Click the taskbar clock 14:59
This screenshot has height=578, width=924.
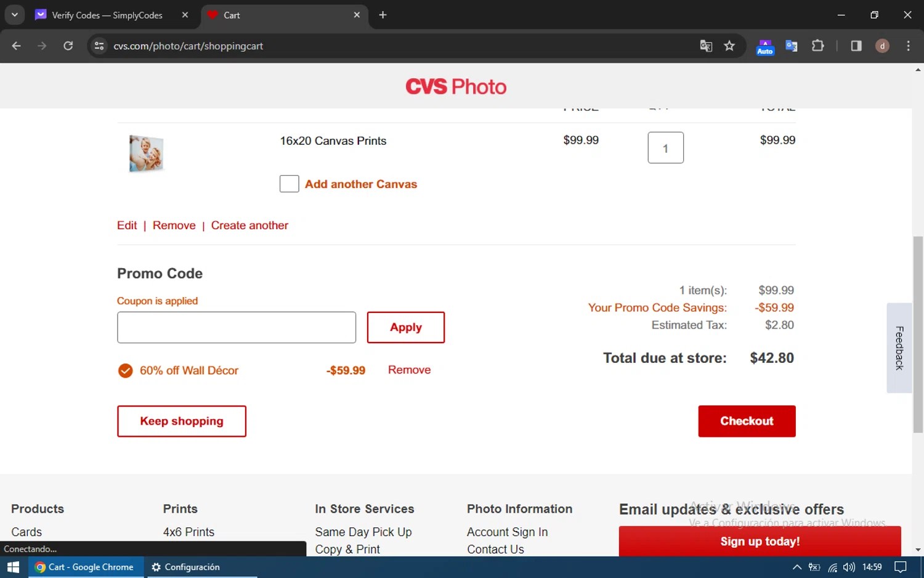click(872, 567)
